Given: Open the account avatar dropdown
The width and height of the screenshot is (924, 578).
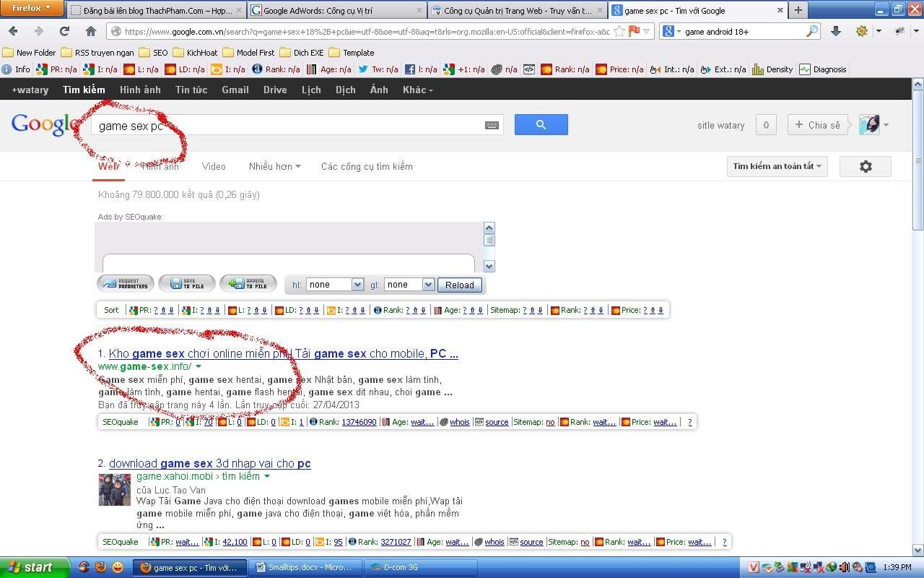Looking at the screenshot, I should coord(873,124).
